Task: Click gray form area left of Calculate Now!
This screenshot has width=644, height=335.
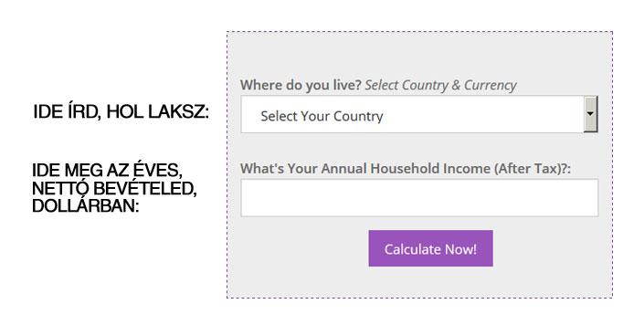Action: click(x=298, y=248)
